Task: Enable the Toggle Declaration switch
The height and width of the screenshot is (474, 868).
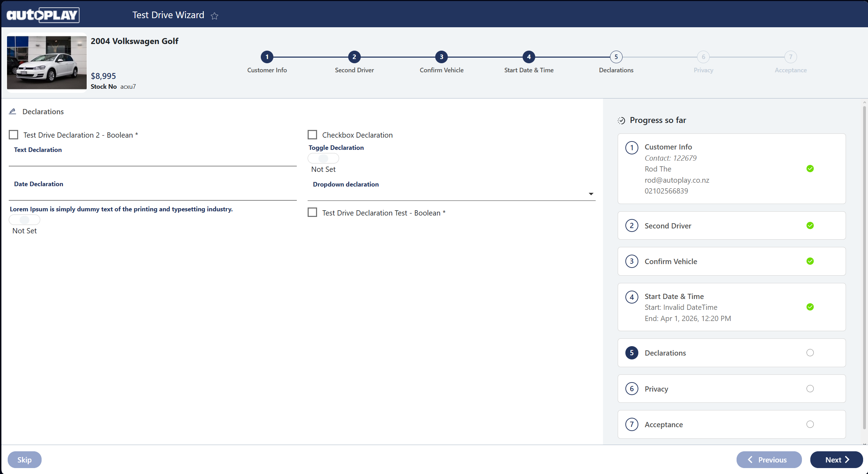Action: click(323, 159)
